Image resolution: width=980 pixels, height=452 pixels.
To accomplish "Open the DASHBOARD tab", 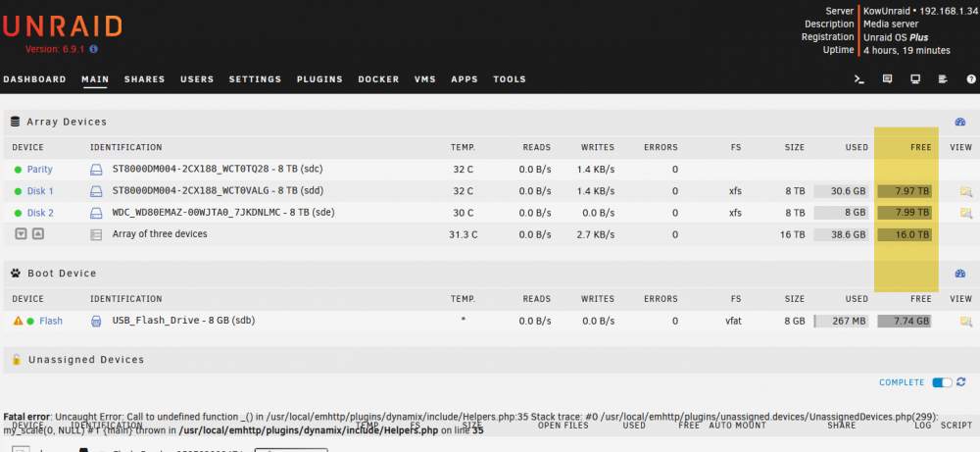I will point(34,79).
